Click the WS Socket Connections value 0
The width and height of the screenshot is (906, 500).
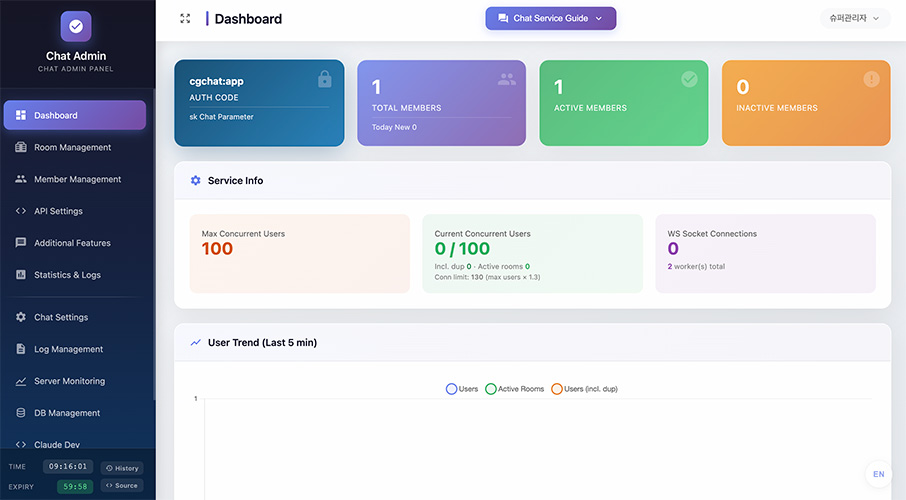673,249
